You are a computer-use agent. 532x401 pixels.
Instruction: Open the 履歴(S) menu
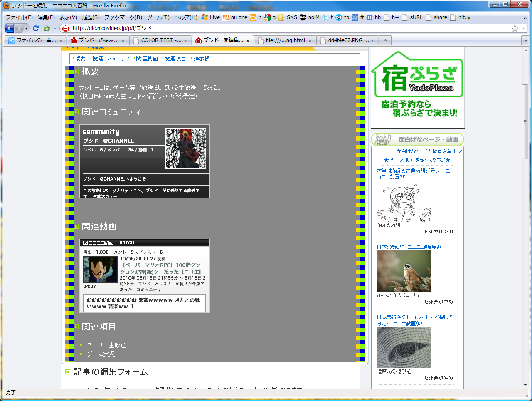point(91,17)
